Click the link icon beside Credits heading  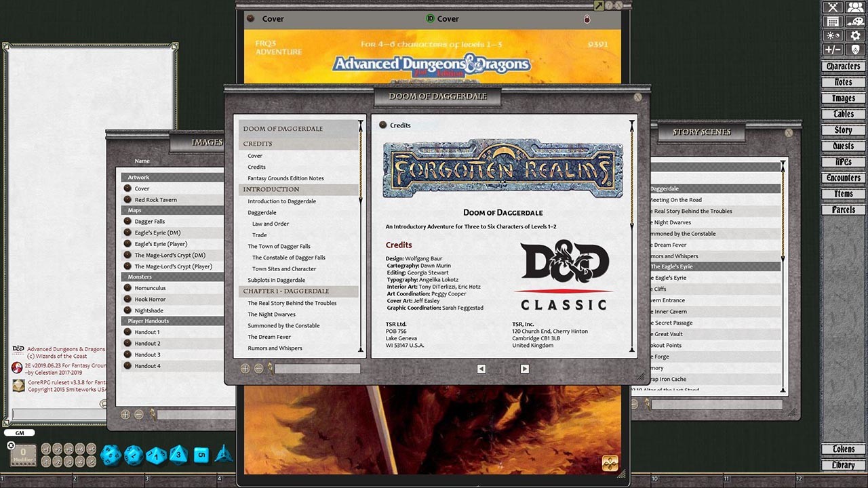click(x=383, y=125)
